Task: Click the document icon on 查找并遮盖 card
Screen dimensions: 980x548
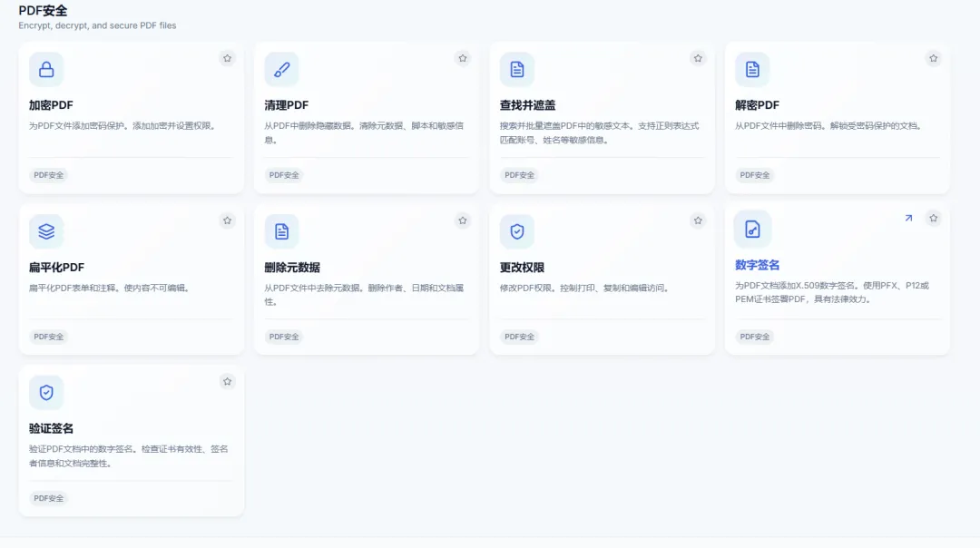Action: [517, 69]
